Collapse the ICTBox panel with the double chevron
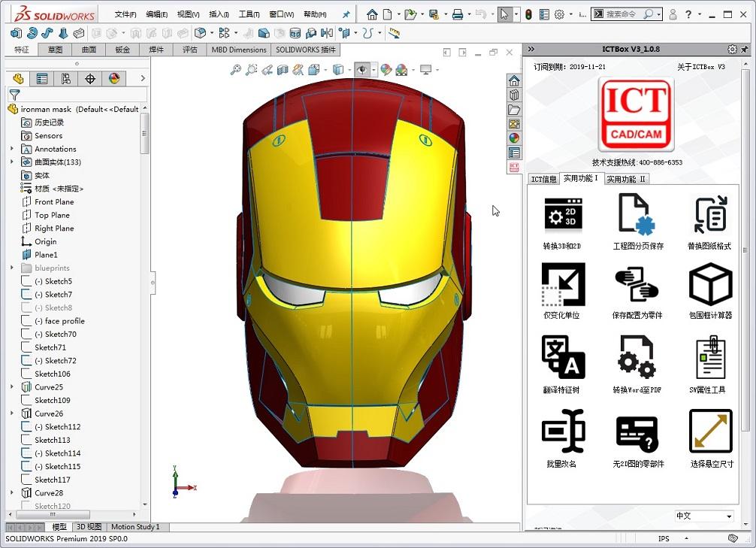The height and width of the screenshot is (548, 756). coord(531,49)
